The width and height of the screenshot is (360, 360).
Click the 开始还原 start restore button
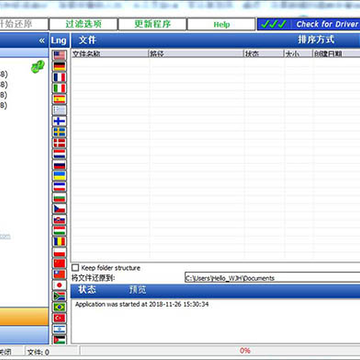(x=24, y=24)
